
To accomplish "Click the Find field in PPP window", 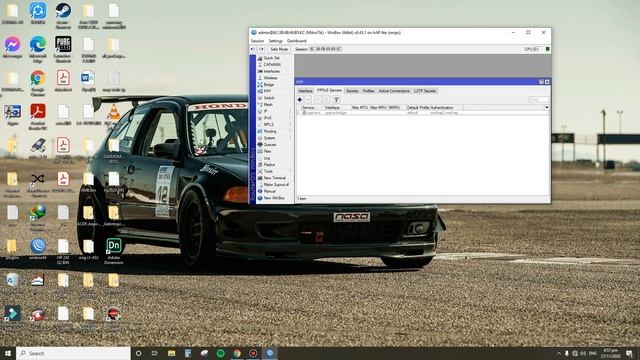I will point(538,100).
